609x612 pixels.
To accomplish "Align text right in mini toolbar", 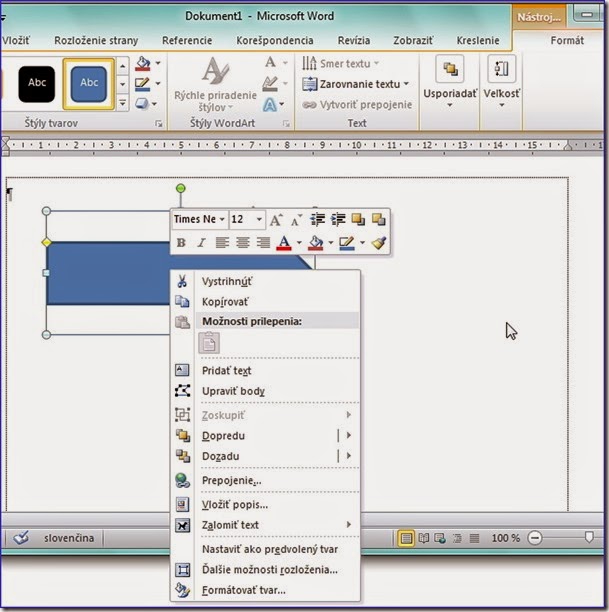I will (263, 243).
